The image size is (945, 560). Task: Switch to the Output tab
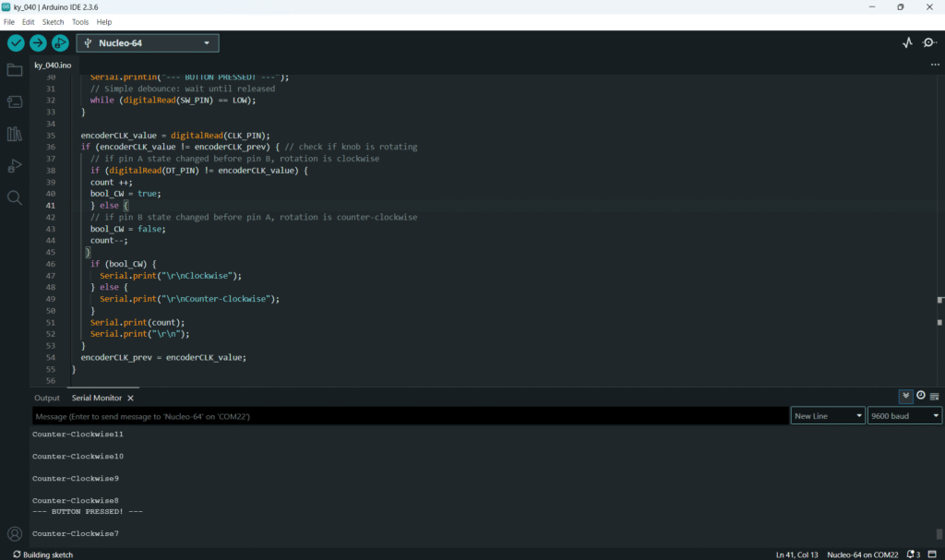tap(47, 398)
